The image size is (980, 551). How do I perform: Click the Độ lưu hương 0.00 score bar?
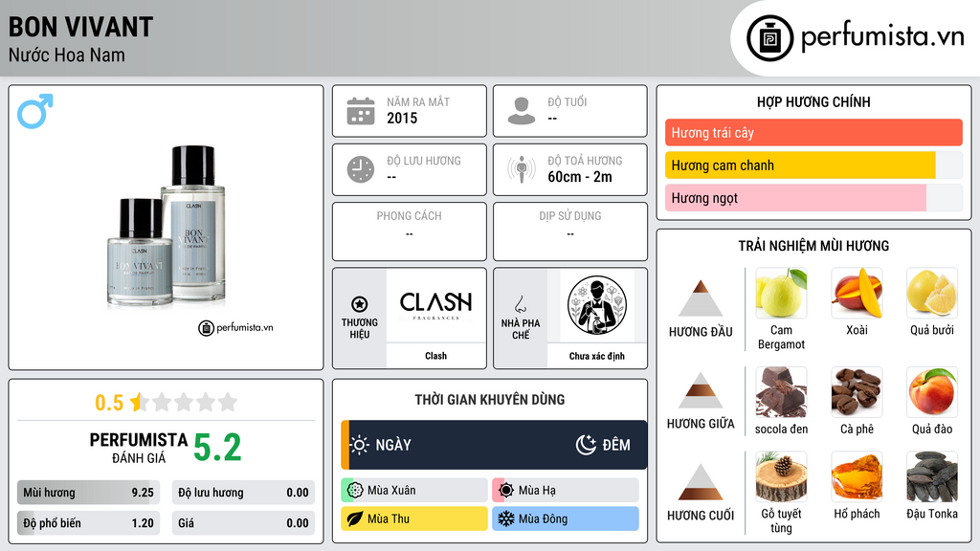click(x=243, y=493)
